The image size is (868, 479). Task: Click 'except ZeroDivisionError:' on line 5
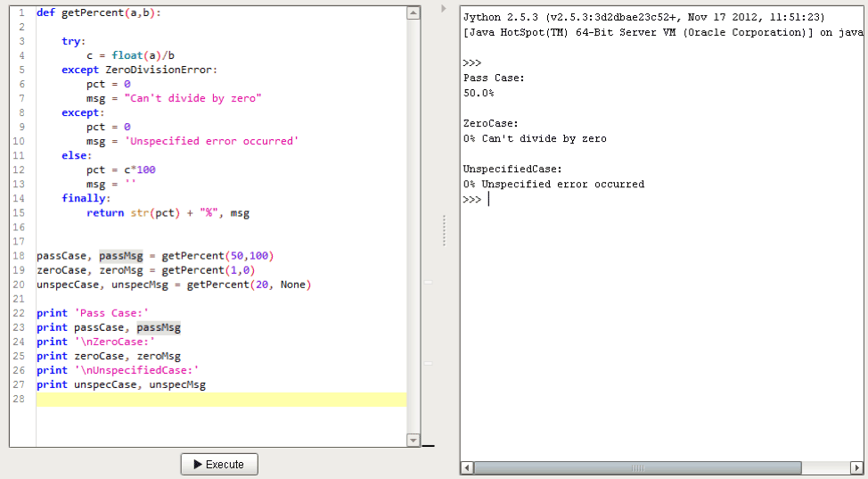(140, 70)
